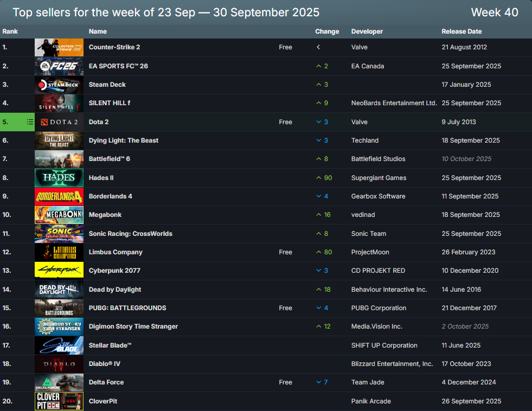Screen dimensions: 532x411
Task: Click the Counter-Strike 2 game logo
Action: (59, 48)
